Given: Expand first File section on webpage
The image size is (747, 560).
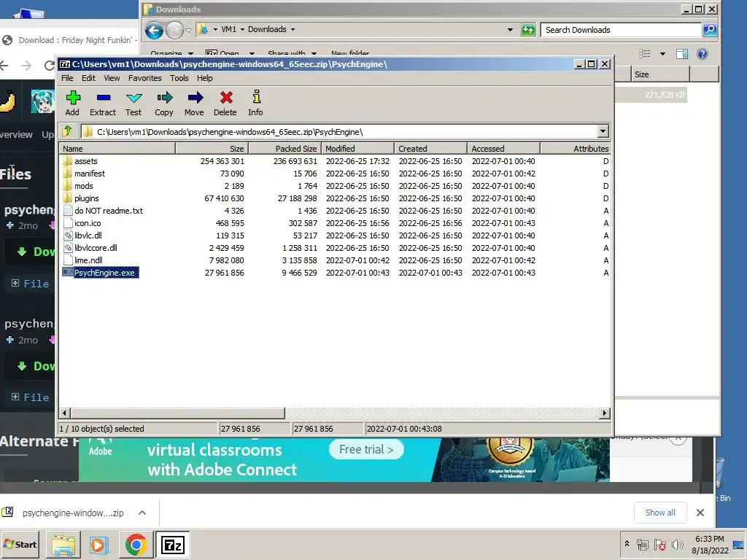Looking at the screenshot, I should 15,283.
